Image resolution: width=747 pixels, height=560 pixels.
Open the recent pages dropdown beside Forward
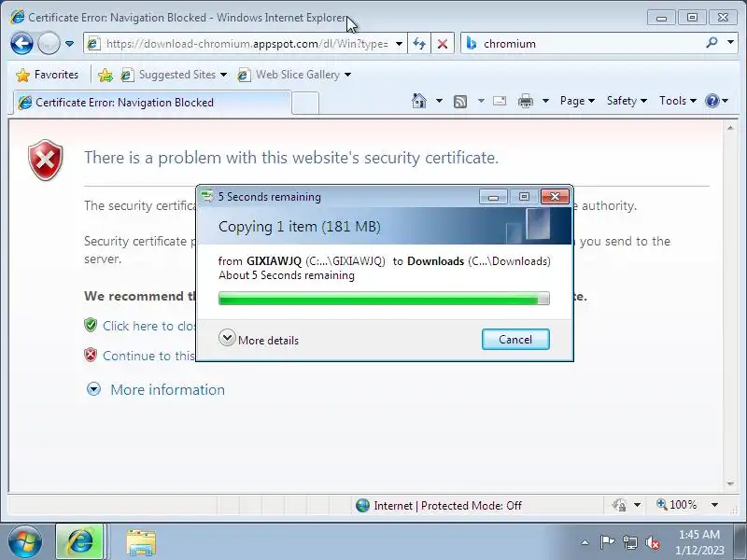[x=69, y=44]
